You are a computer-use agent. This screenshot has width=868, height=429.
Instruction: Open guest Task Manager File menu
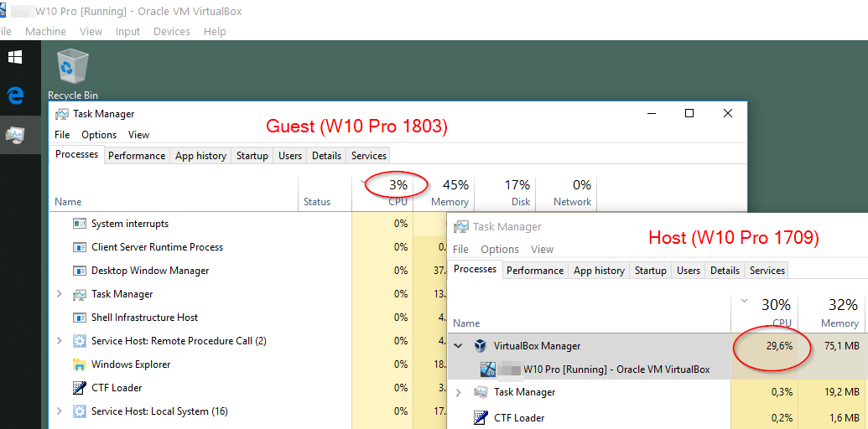pyautogui.click(x=62, y=135)
